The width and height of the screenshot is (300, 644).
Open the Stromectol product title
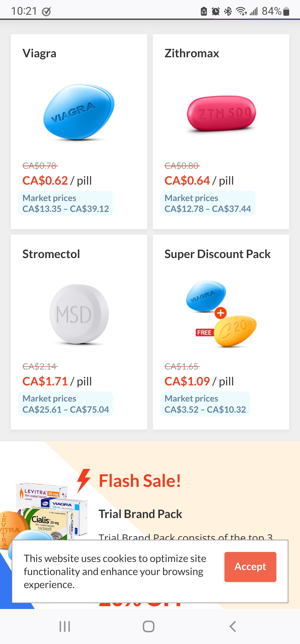click(x=51, y=254)
